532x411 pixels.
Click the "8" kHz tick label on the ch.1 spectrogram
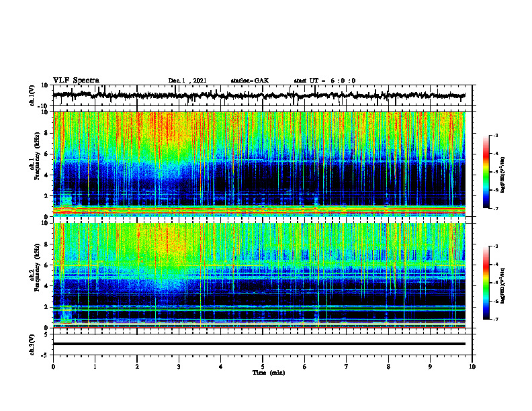(x=47, y=133)
